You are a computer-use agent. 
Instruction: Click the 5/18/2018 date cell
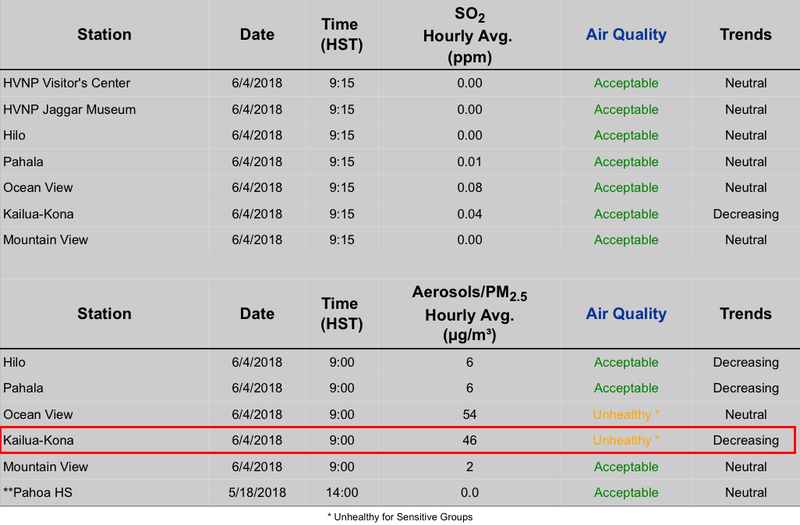[257, 492]
